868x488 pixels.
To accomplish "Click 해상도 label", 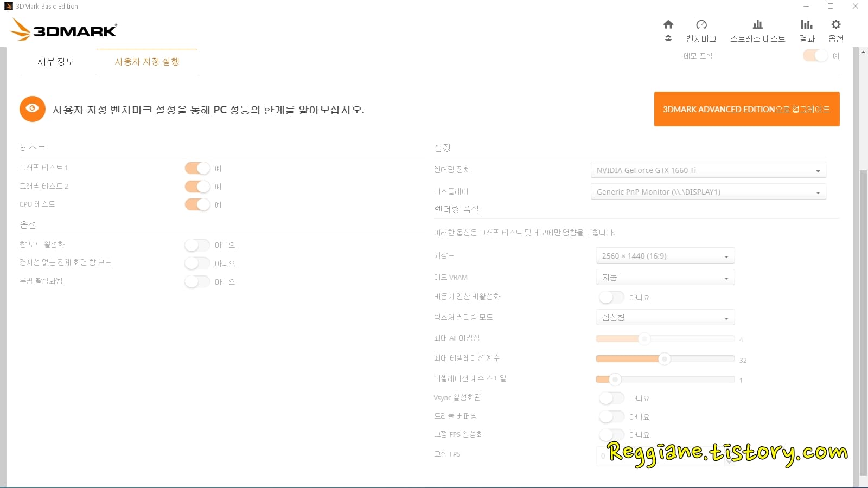I will [444, 255].
